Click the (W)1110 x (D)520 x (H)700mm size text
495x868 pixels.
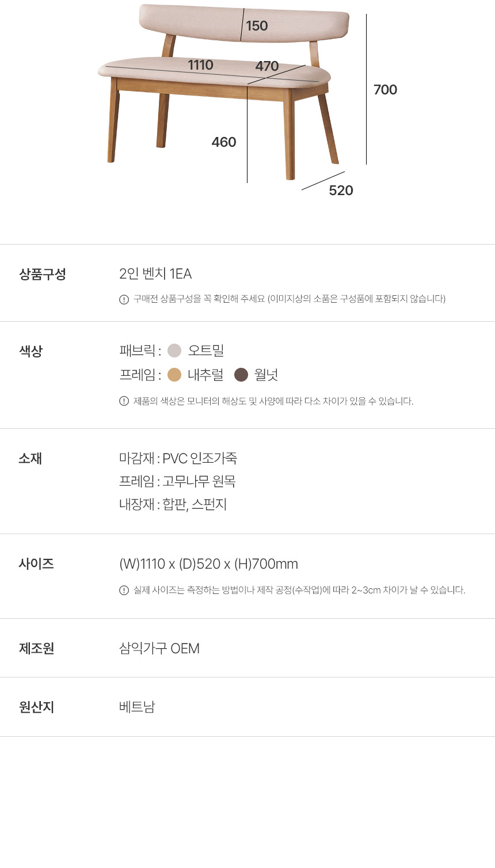tap(208, 564)
